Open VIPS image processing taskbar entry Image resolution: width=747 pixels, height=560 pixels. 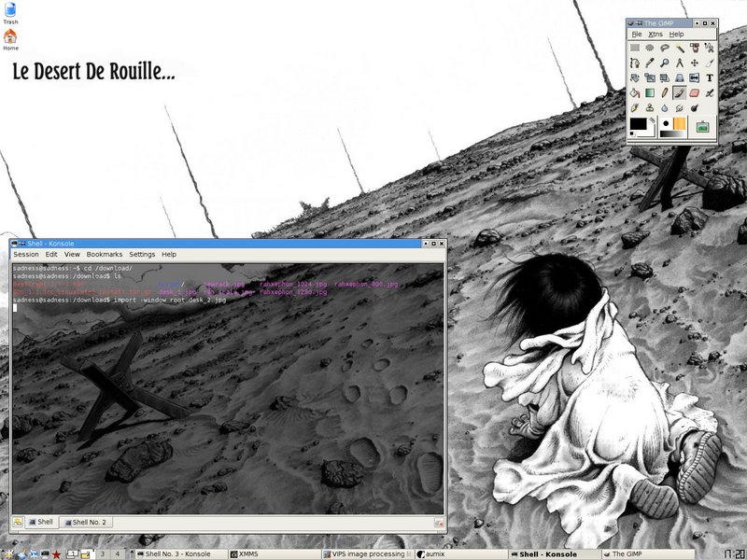click(367, 554)
